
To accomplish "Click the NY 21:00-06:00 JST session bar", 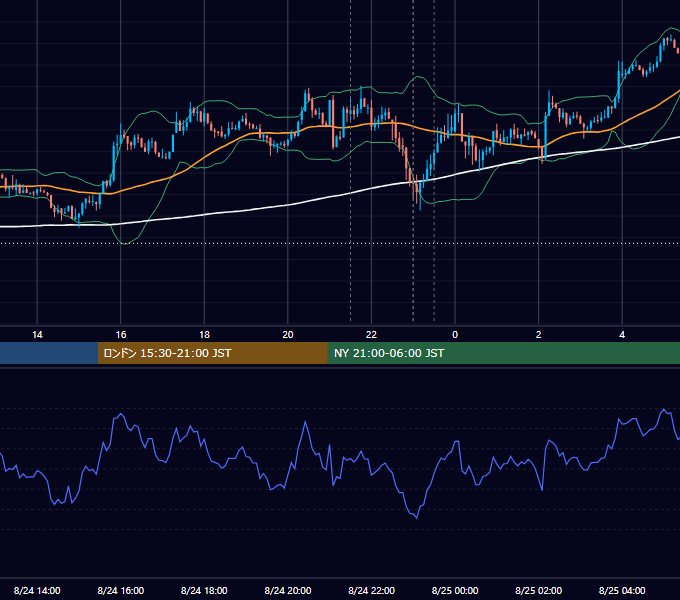I will pos(503,353).
